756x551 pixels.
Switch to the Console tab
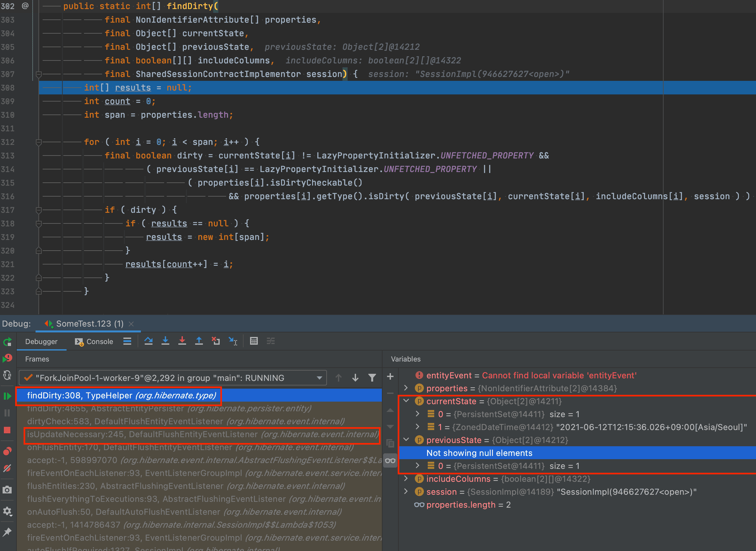94,341
